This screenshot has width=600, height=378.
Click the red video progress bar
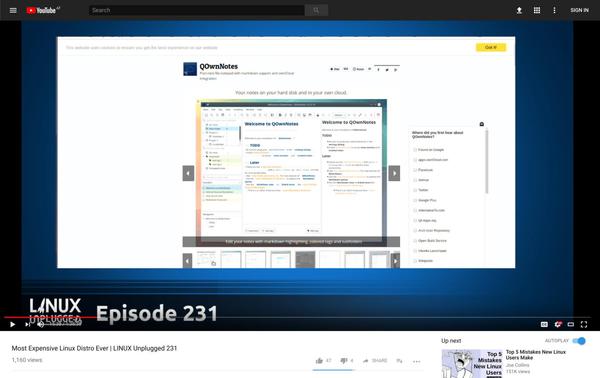[x=50, y=317]
